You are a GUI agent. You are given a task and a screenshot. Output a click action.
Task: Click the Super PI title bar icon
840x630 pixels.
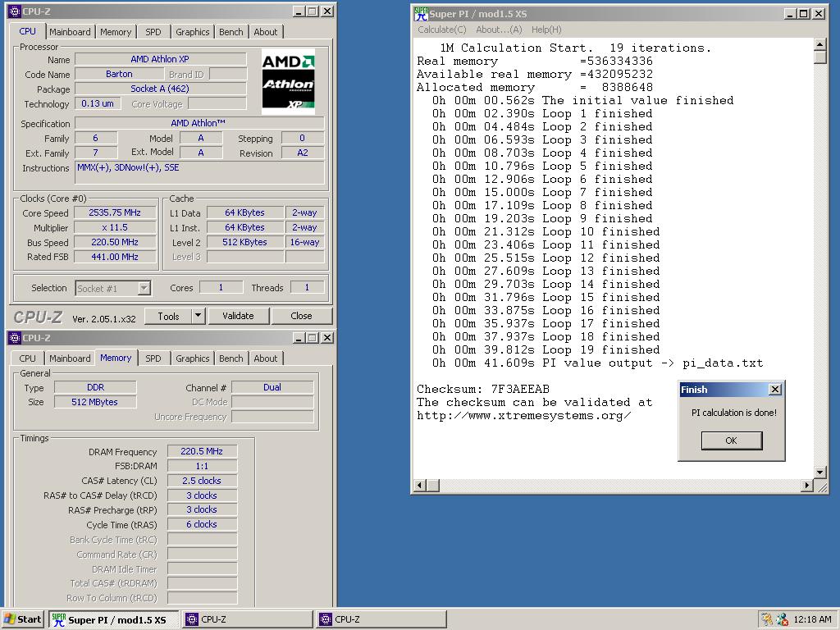(421, 14)
